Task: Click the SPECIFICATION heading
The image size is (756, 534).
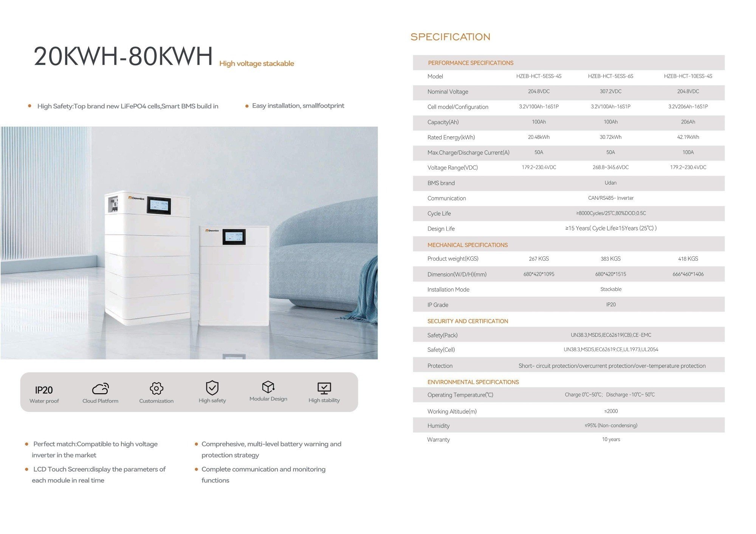Action: [450, 37]
